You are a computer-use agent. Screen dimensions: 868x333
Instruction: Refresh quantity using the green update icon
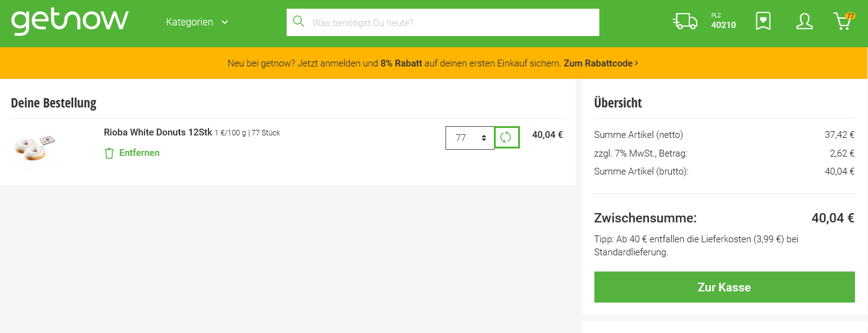pos(506,137)
